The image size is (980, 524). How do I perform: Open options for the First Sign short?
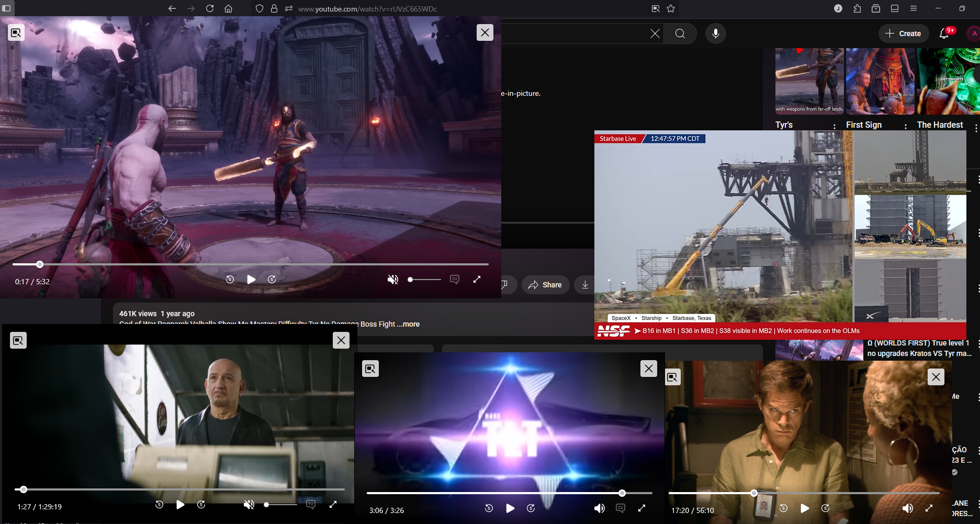[x=906, y=126]
